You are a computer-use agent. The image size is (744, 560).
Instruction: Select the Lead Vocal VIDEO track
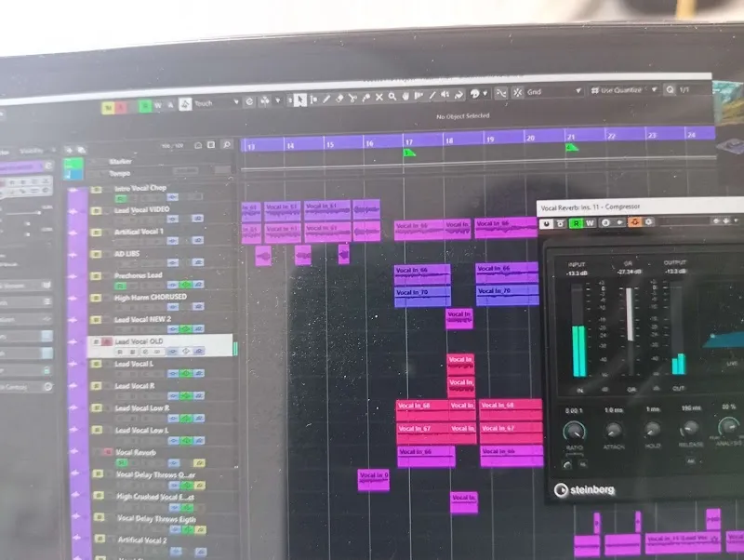(x=142, y=209)
